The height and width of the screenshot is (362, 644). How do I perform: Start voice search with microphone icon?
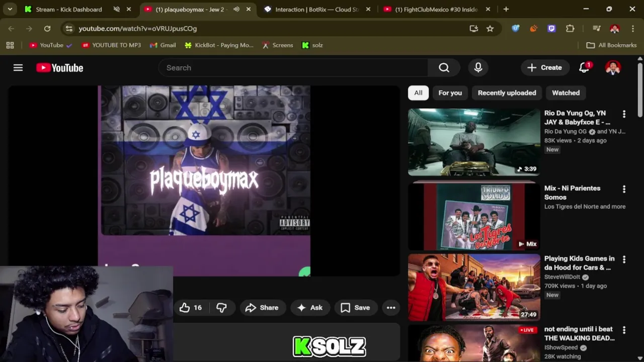click(x=478, y=68)
